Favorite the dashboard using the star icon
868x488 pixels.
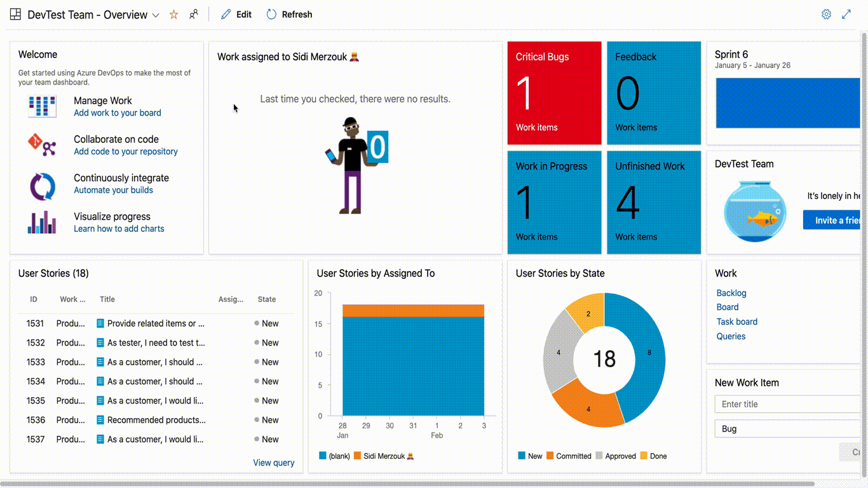[173, 14]
